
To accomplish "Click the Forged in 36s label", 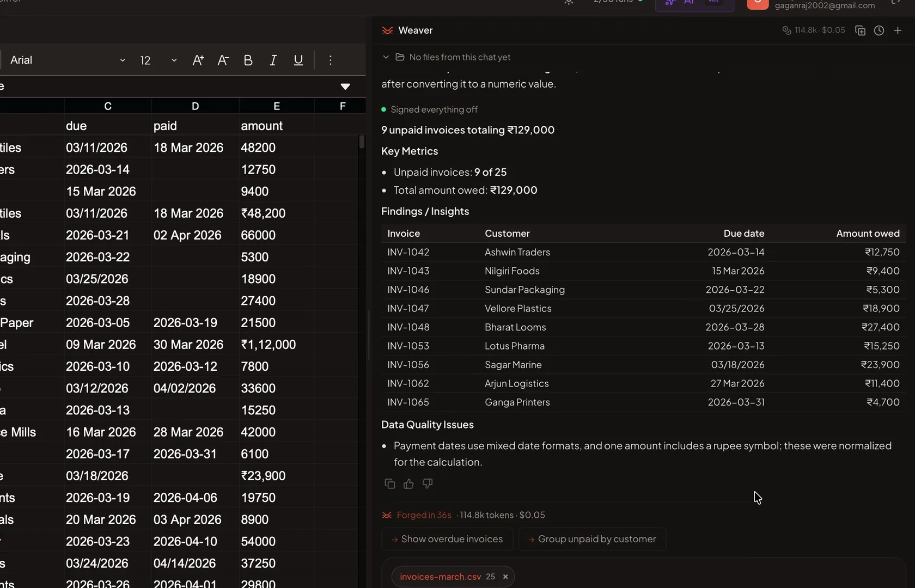I will tap(424, 515).
